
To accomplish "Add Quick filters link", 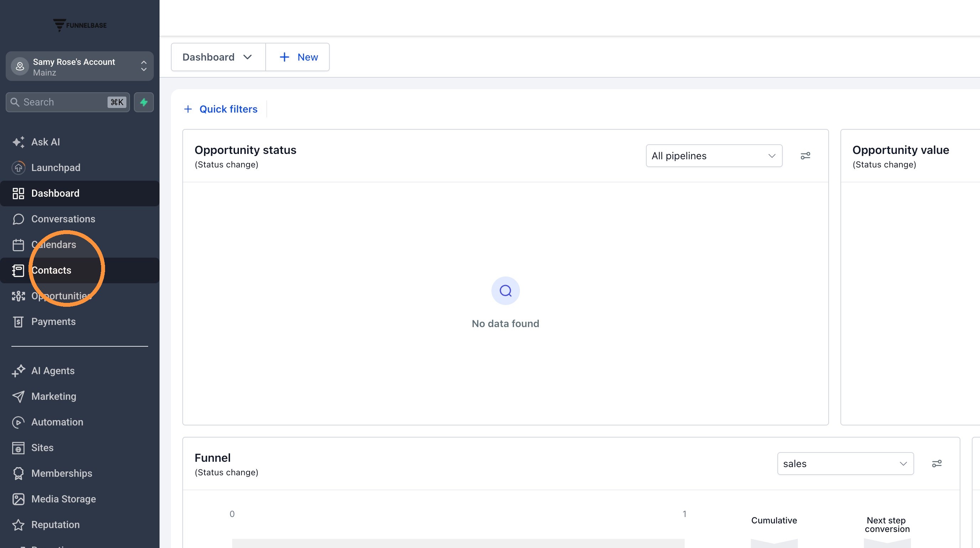I will [220, 109].
